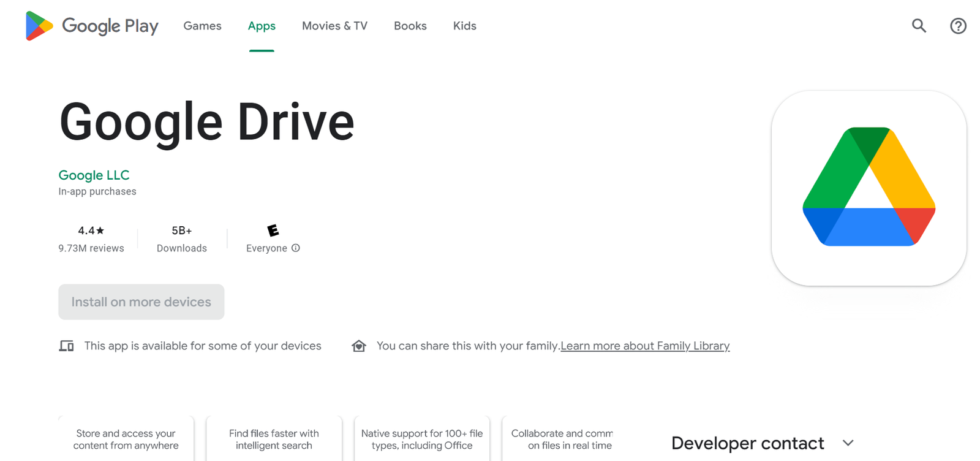Click the Google Play logo
The height and width of the screenshot is (461, 980).
click(x=92, y=26)
